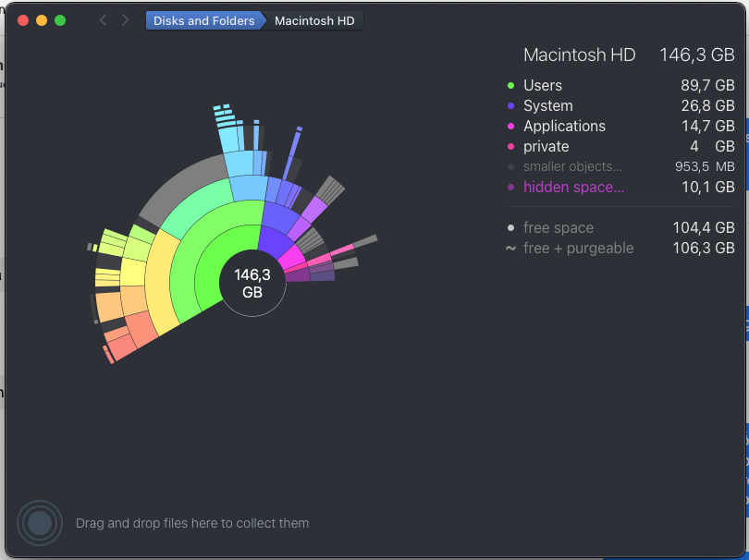Select Macintosh HD breadcrumb item
749x560 pixels.
314,20
